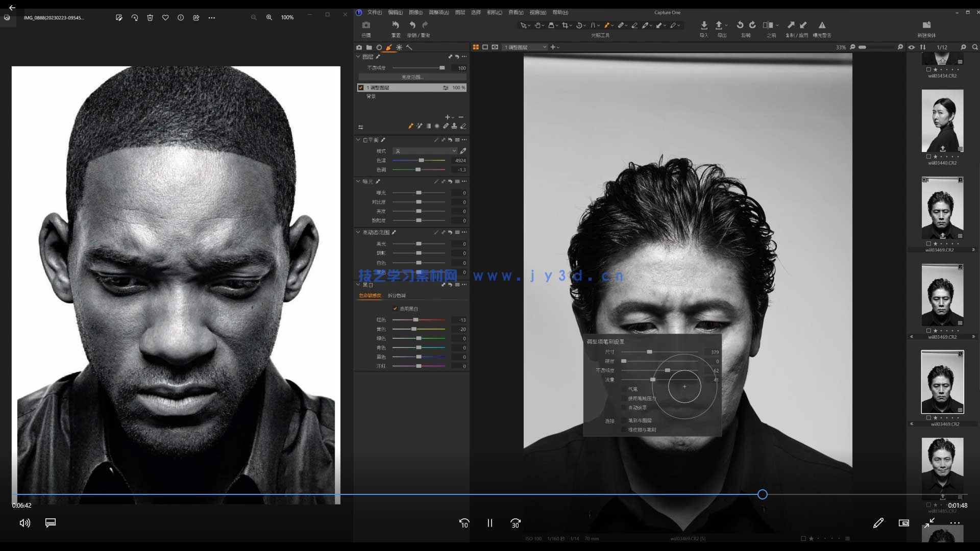This screenshot has width=980, height=551.
Task: Switch to single image viewer mode
Action: point(485,47)
